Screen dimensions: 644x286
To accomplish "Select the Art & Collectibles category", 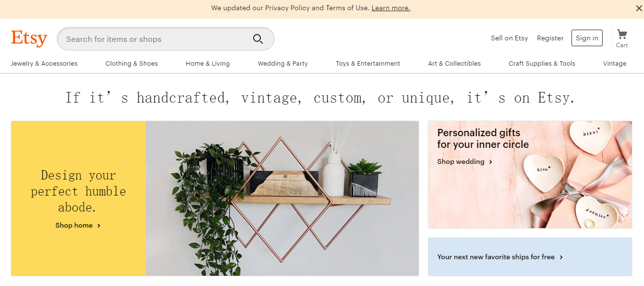I will 454,64.
